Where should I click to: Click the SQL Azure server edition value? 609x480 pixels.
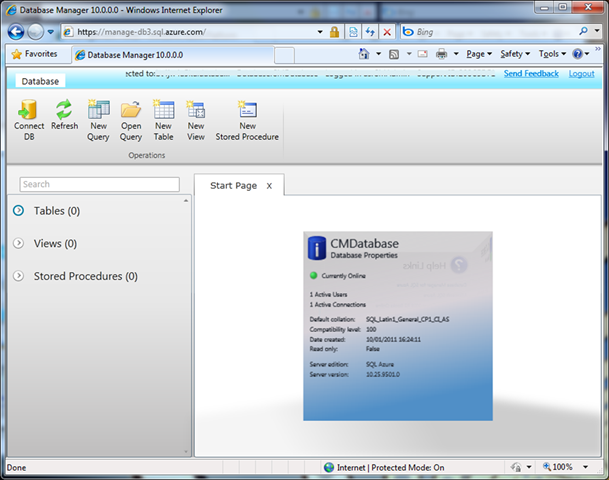[380, 364]
